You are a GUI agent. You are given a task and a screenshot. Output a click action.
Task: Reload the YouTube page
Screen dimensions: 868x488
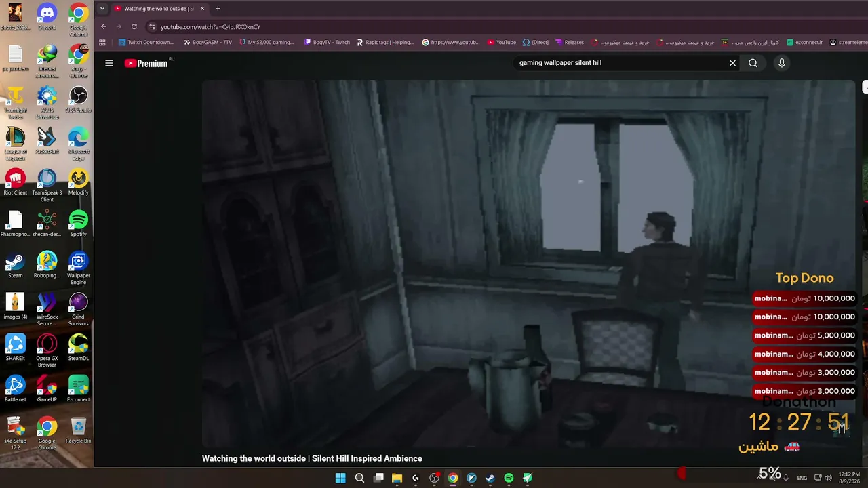point(134,27)
